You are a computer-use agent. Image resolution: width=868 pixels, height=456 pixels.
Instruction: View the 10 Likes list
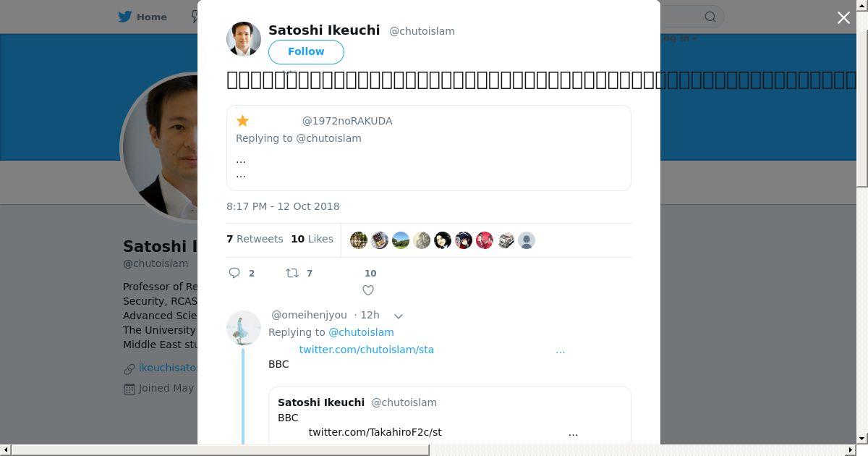(x=312, y=239)
